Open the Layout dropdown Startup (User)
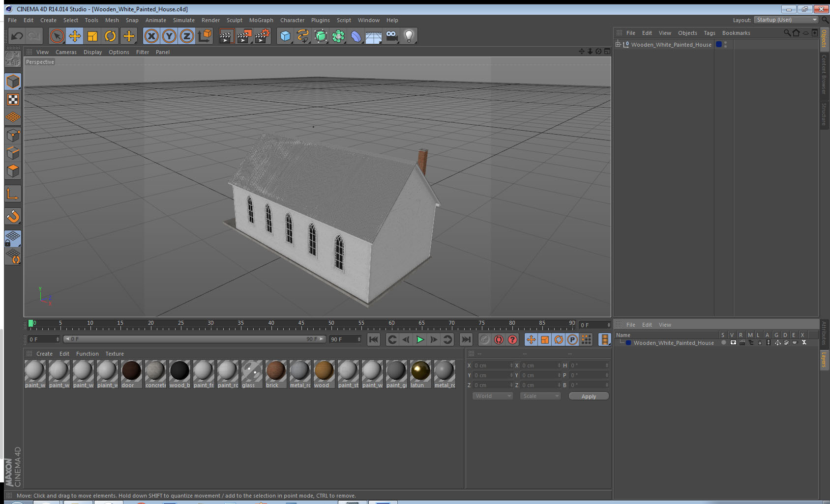This screenshot has width=830, height=504. [786, 20]
